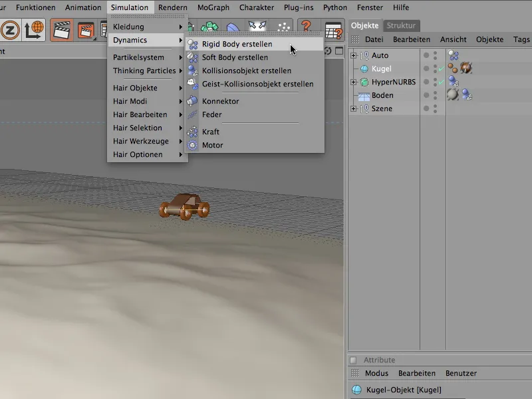Toggle the HyperNURBS enable checkmark

coord(440,82)
